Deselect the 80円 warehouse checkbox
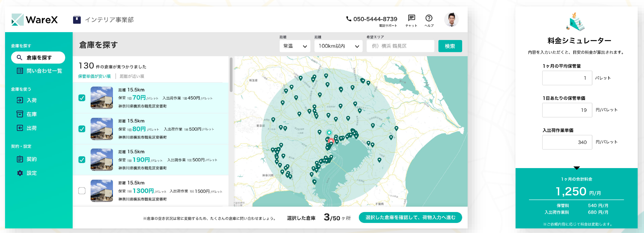Image resolution: width=644 pixels, height=233 pixels. (x=82, y=129)
